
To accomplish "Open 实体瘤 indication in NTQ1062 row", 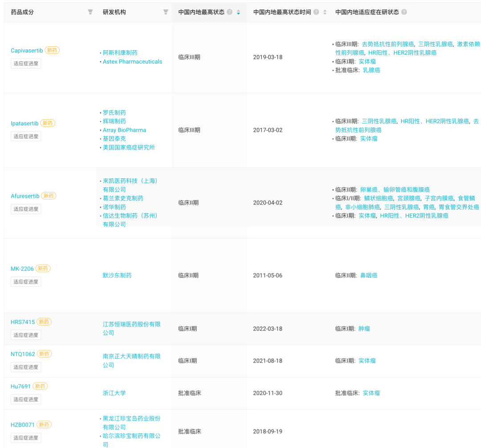I will click(x=367, y=361).
